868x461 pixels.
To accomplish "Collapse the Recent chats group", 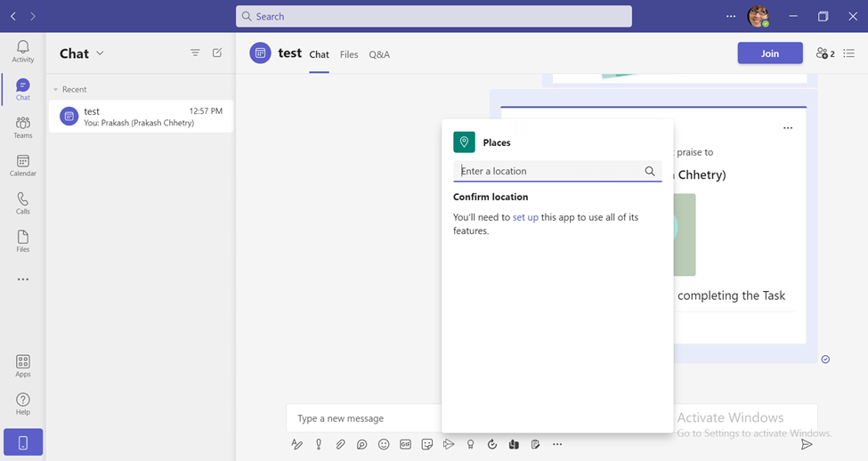I will [55, 89].
